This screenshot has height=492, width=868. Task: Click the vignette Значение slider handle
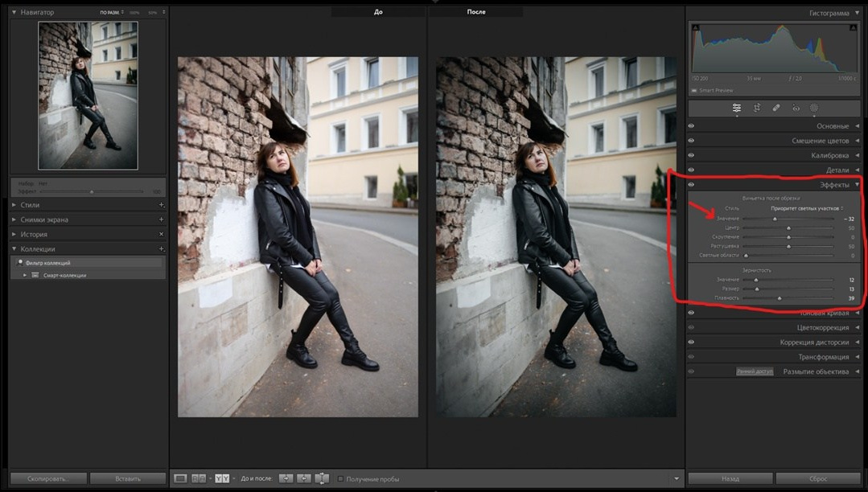coord(775,219)
